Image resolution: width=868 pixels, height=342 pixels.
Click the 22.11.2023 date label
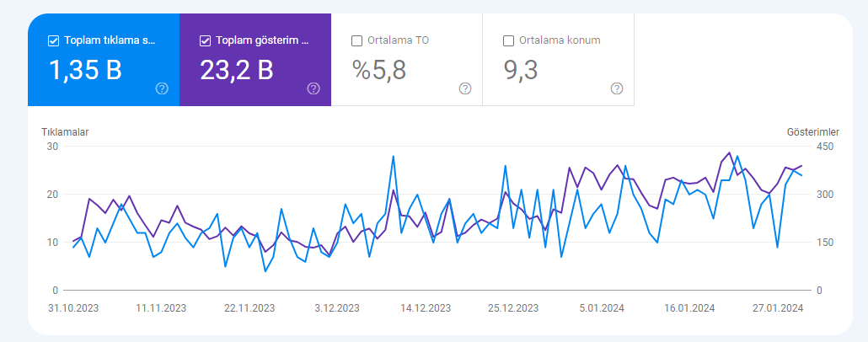pos(249,308)
